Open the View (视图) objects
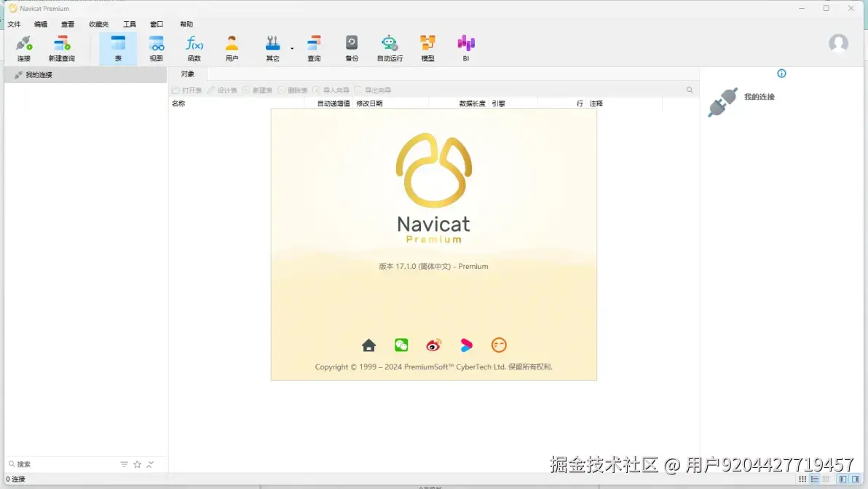 [x=156, y=48]
